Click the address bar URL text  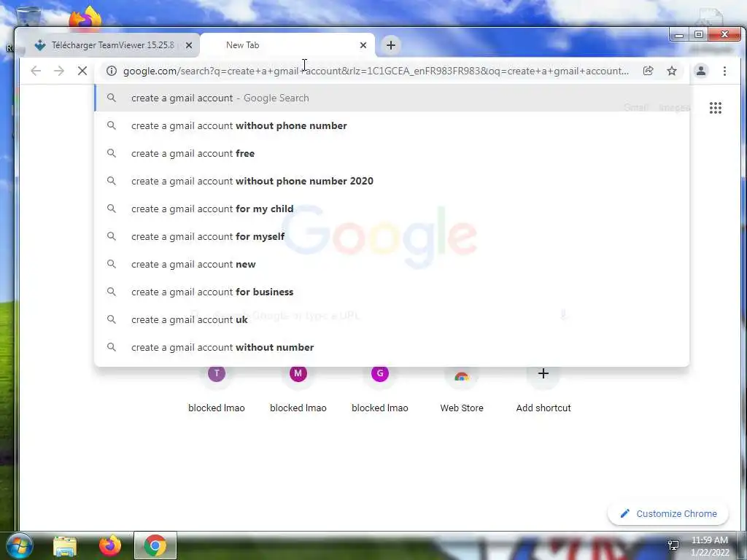point(376,71)
